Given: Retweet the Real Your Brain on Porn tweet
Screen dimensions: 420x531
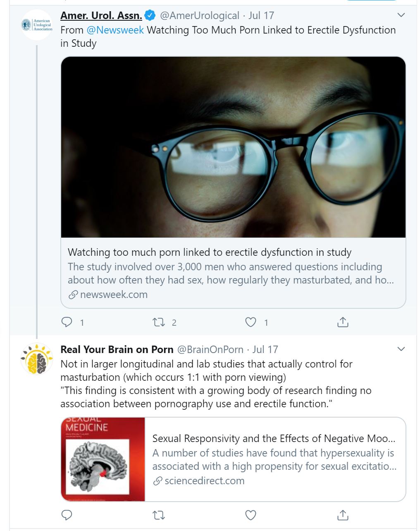Looking at the screenshot, I should point(159,515).
